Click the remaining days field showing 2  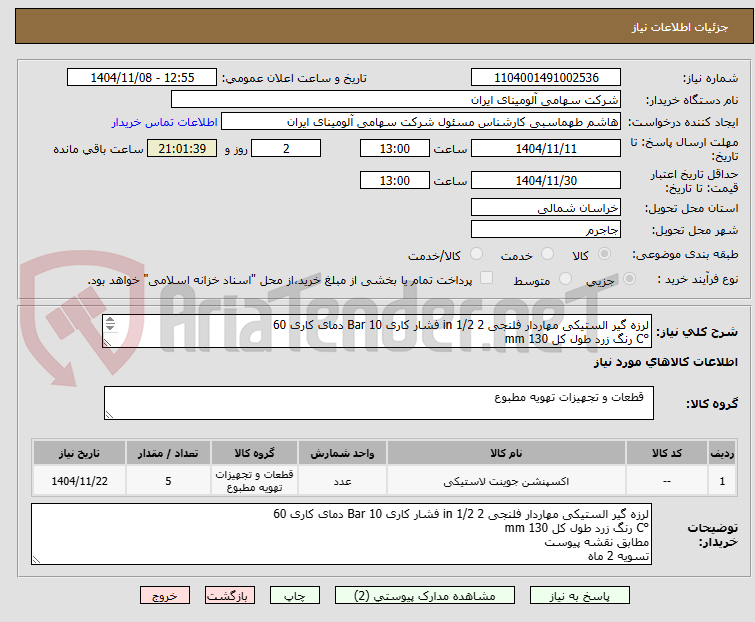point(286,148)
